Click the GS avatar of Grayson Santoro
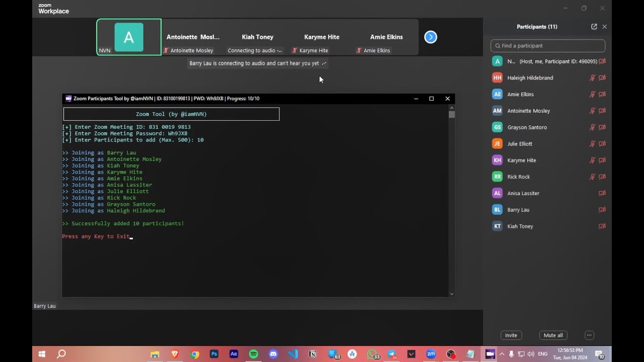The image size is (644, 362). [497, 127]
